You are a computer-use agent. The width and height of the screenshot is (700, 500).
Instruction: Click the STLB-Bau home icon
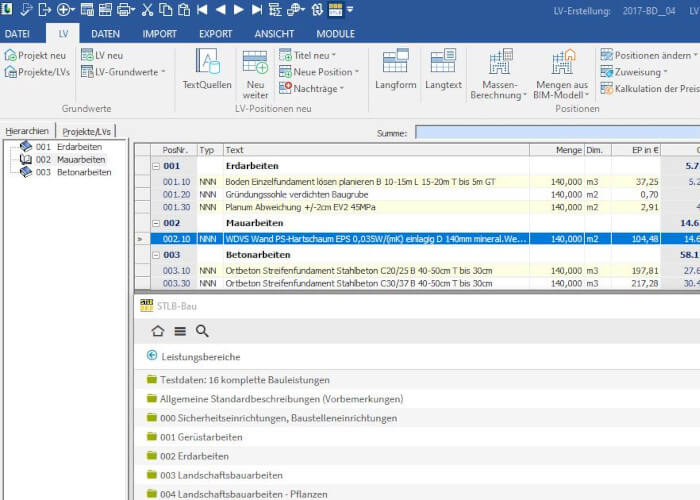(x=158, y=331)
